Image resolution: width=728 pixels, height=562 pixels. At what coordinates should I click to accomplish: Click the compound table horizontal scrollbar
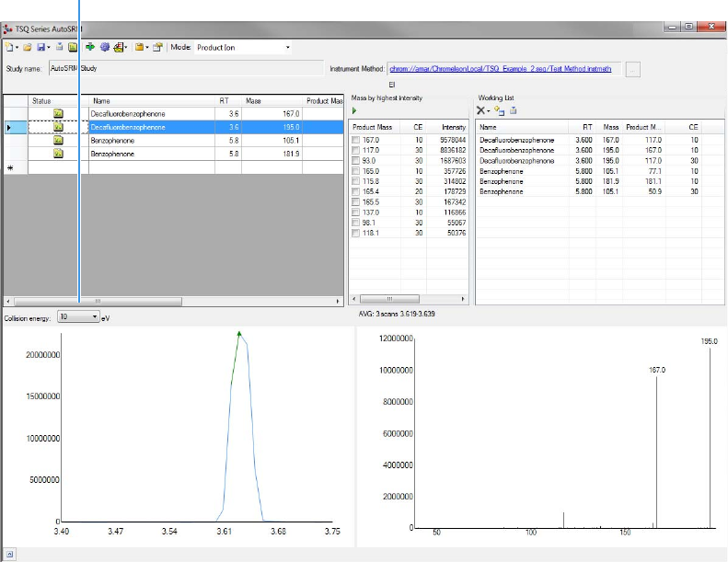(98, 301)
